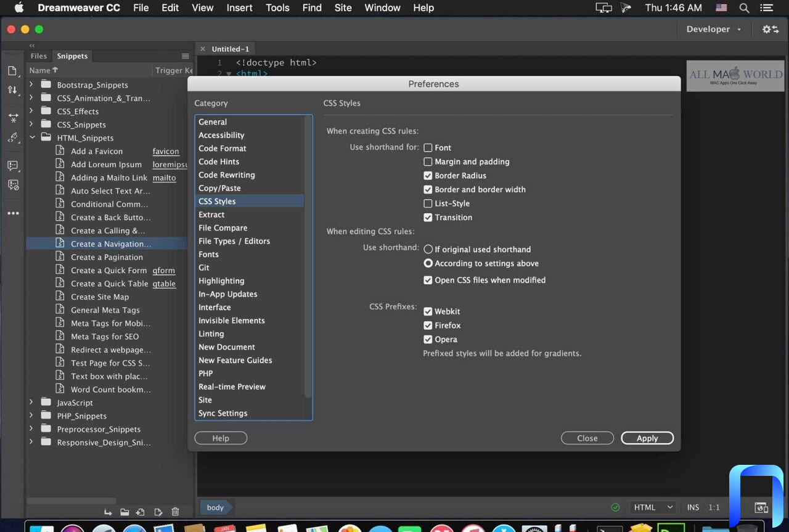Click the insert snippet icon in panel footer
This screenshot has height=532, width=789.
pos(108,512)
